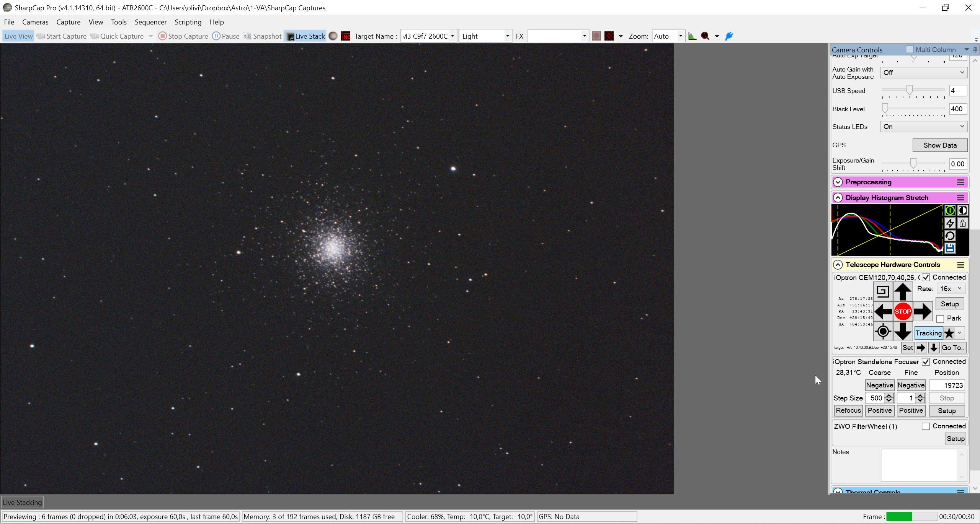Open the mount Rate 16x dropdown
Screen dimensions: 980x524
[951, 289]
